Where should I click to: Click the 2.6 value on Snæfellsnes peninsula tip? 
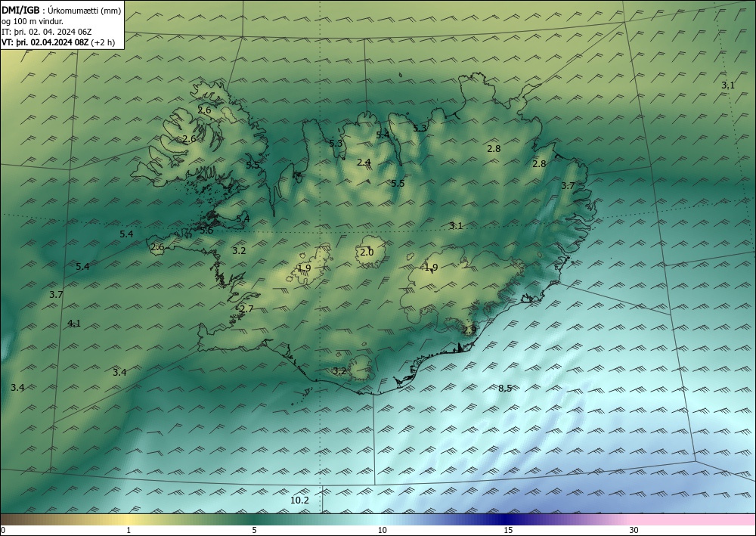157,247
